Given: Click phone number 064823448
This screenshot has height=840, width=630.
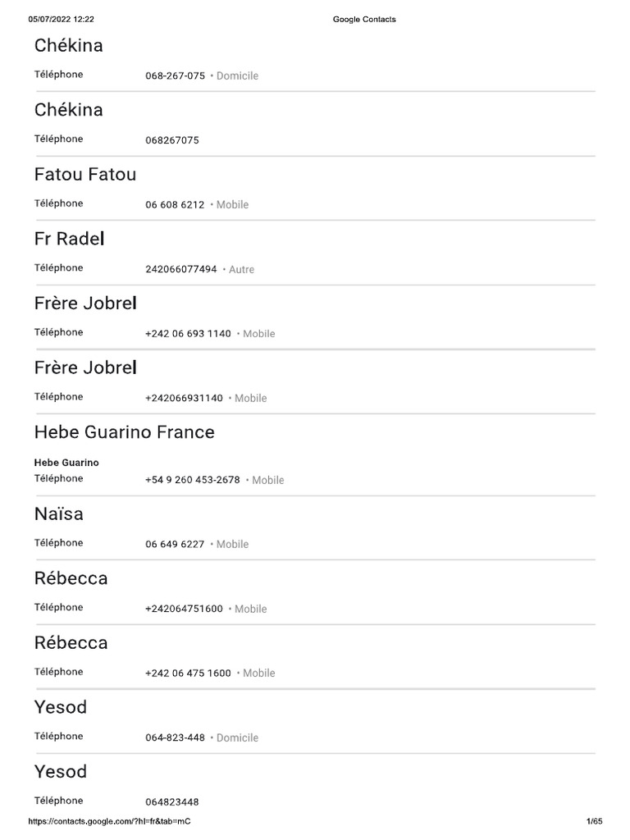Looking at the screenshot, I should click(172, 802).
